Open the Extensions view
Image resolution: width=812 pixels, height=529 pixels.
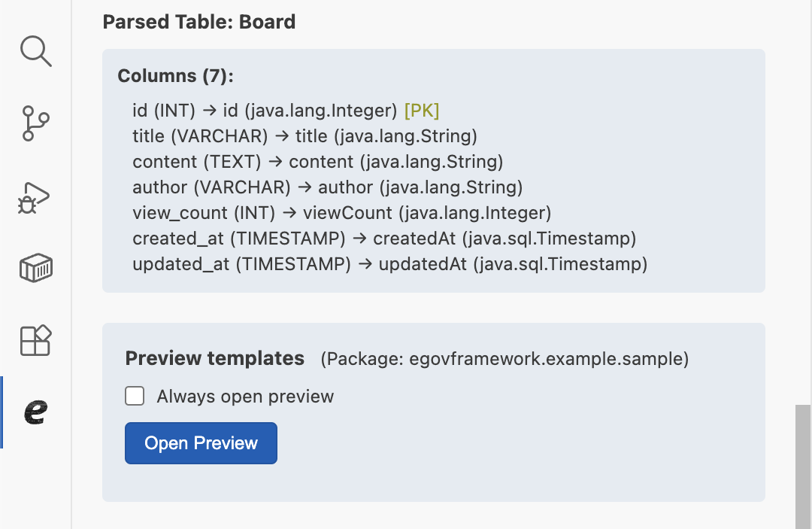(35, 340)
